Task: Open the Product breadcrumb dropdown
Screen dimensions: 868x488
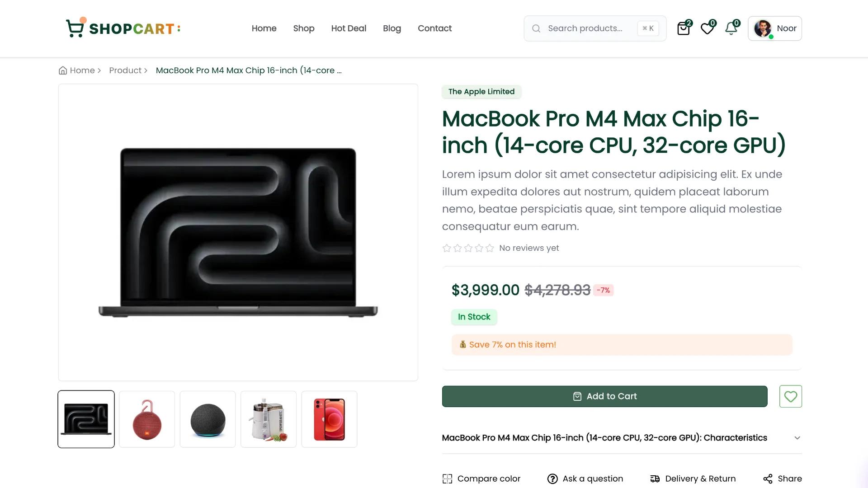Action: 125,70
